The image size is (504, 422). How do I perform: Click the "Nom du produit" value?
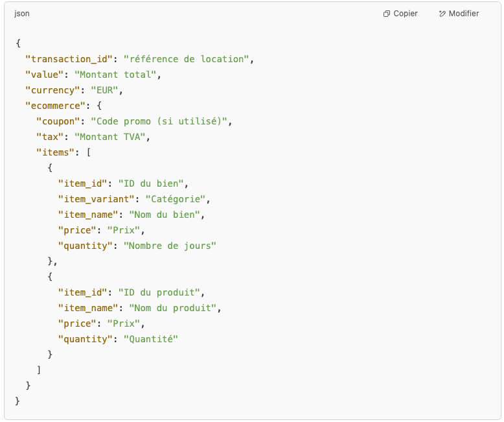pos(172,308)
